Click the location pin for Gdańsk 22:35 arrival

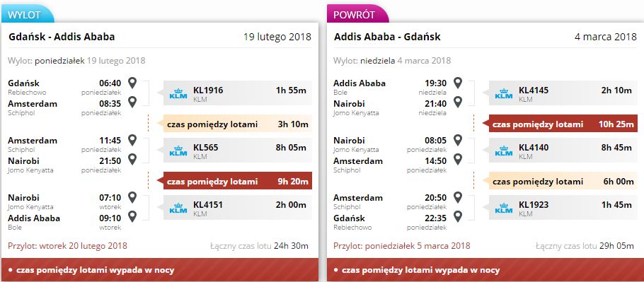[458, 216]
